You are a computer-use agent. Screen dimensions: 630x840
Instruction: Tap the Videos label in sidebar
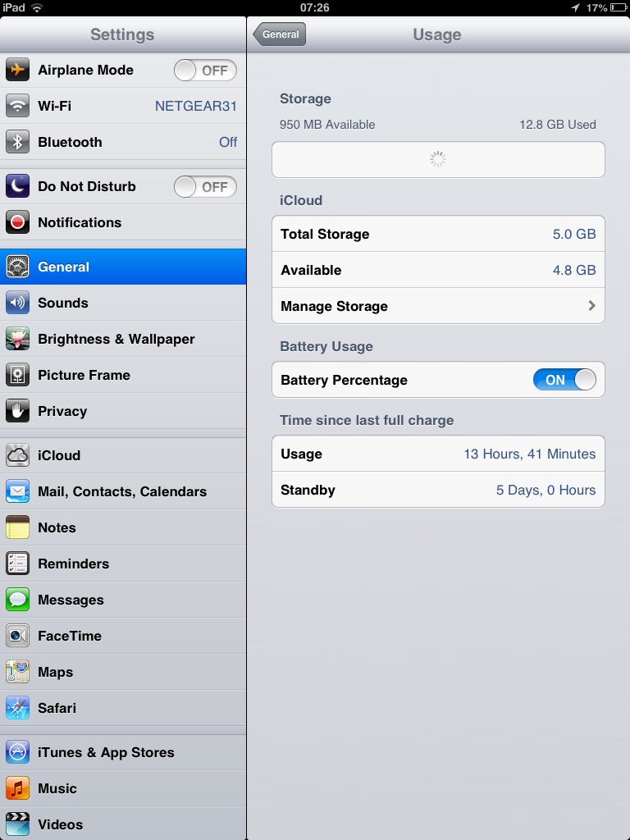61,824
